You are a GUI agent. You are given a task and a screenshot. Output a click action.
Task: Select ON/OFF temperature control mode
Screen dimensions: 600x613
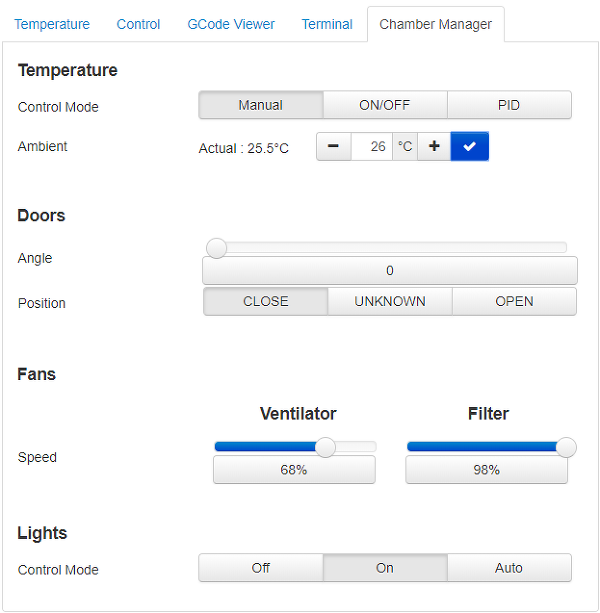[385, 105]
